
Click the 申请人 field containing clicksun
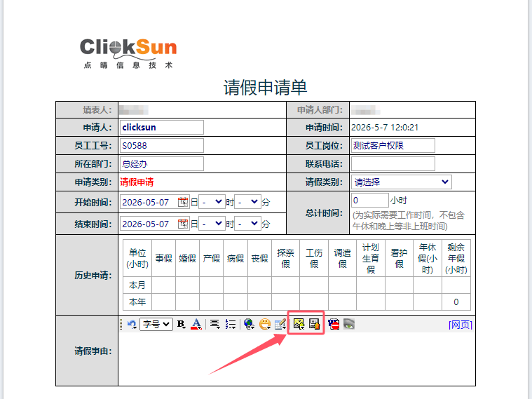[161, 128]
